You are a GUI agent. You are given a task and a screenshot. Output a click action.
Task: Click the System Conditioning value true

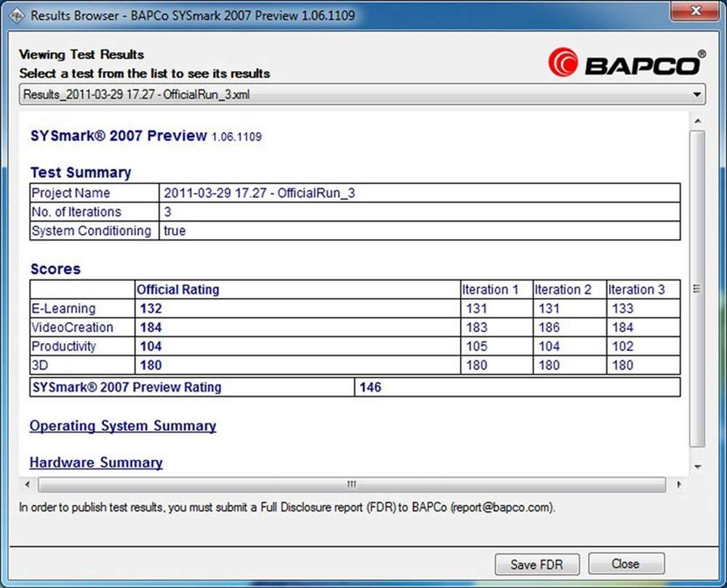pos(174,230)
